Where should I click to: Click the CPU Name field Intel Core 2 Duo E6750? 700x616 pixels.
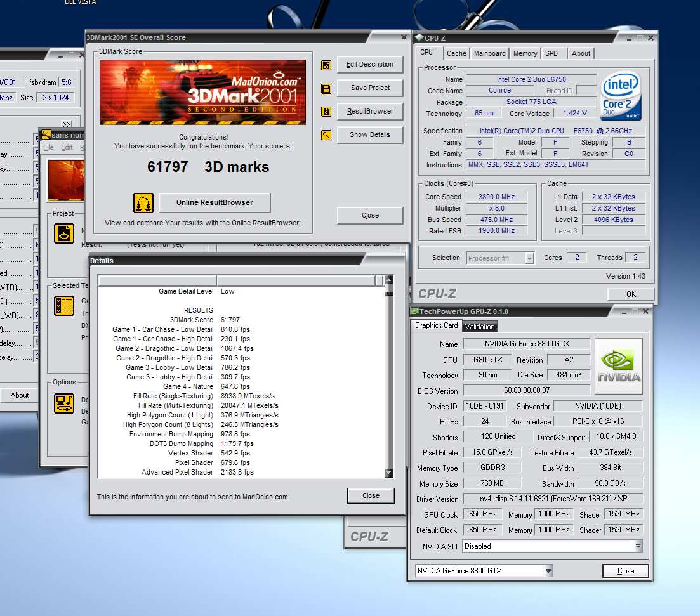(x=531, y=79)
